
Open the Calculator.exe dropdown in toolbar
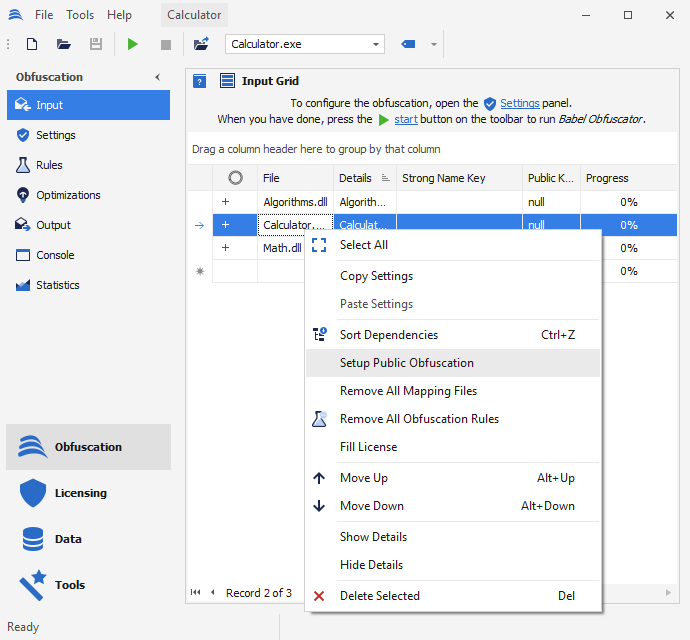tap(377, 44)
